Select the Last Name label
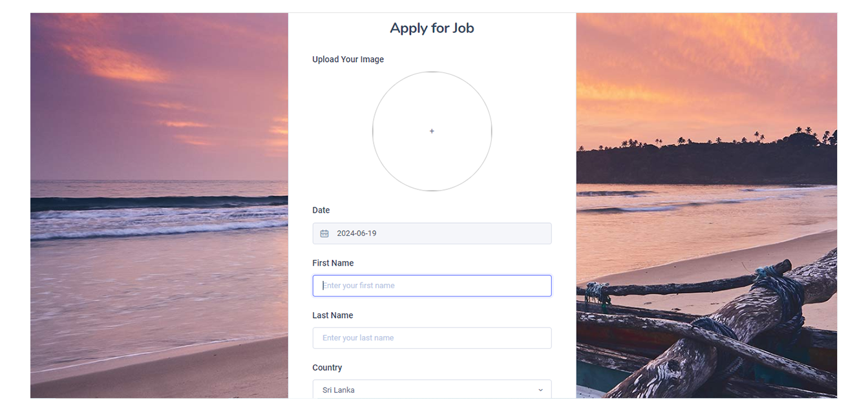The height and width of the screenshot is (411, 868). tap(332, 315)
